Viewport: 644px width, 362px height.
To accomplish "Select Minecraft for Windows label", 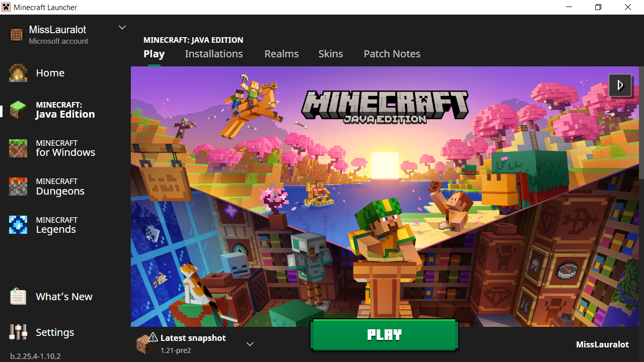I will pos(65,148).
